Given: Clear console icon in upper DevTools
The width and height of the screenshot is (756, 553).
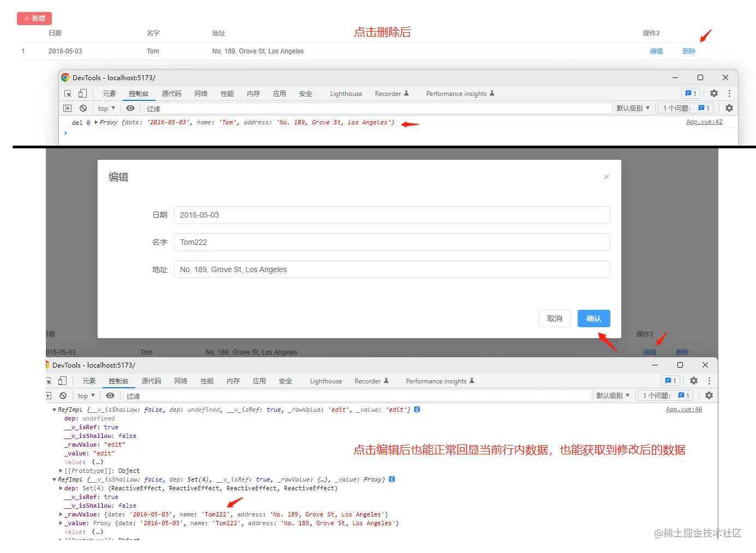Looking at the screenshot, I should [83, 109].
